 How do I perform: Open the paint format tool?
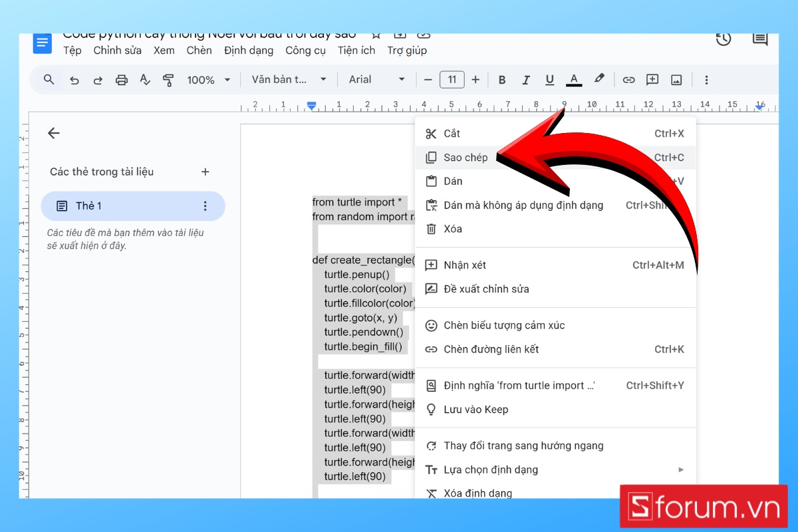(x=168, y=79)
